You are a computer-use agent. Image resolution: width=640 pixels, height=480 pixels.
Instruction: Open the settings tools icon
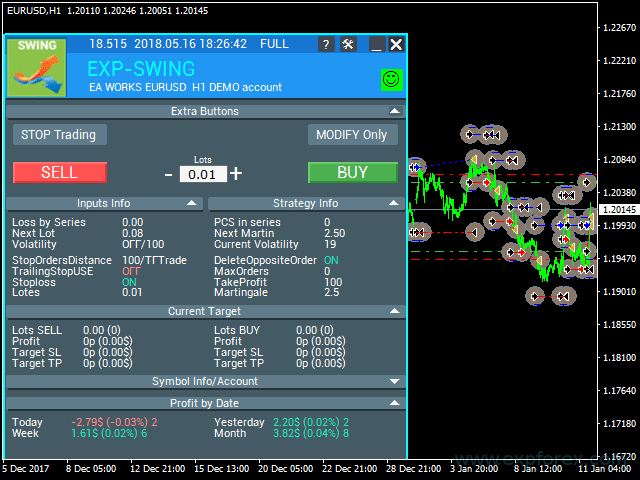tap(348, 44)
